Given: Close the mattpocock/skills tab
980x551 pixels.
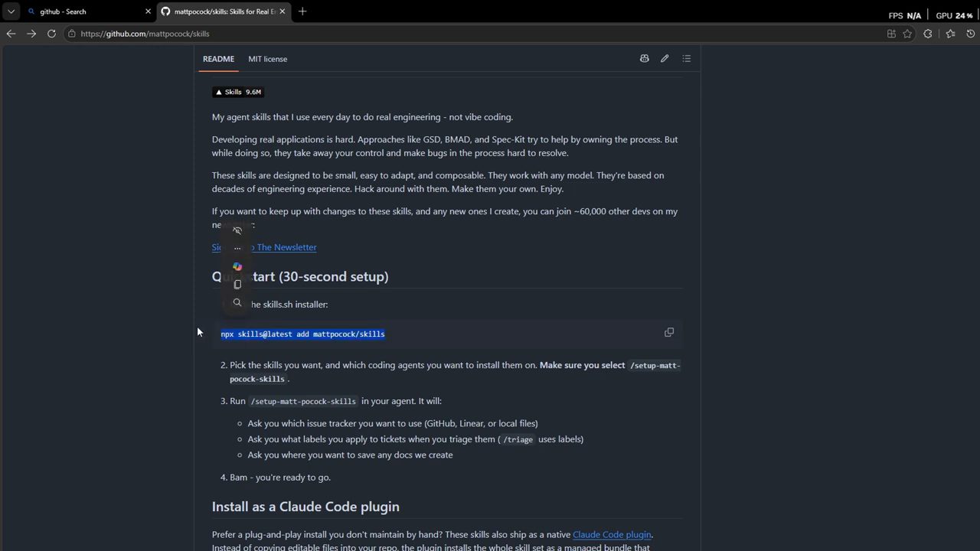Looking at the screenshot, I should click(283, 11).
